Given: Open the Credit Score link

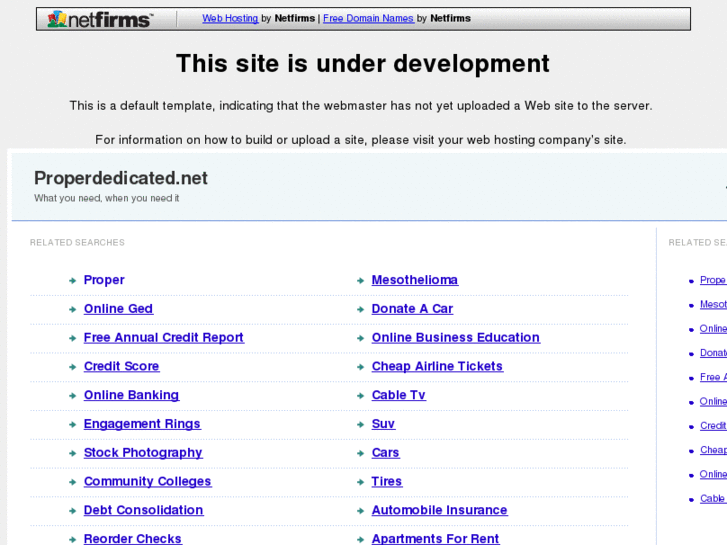Looking at the screenshot, I should coord(121,366).
